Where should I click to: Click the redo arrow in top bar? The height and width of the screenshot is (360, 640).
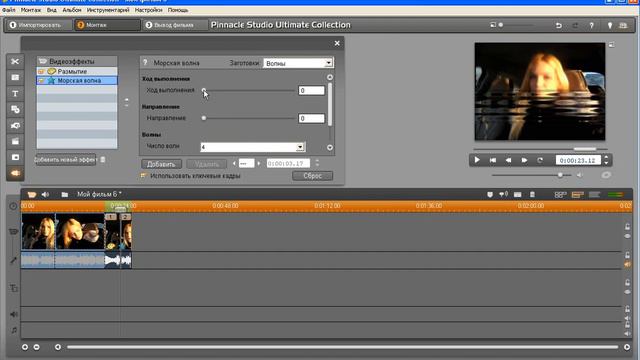pos(575,25)
